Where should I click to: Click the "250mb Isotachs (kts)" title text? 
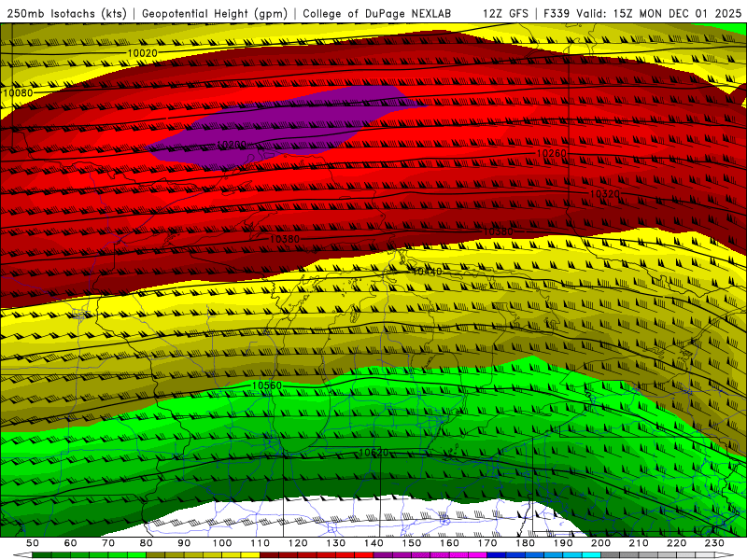(66, 13)
